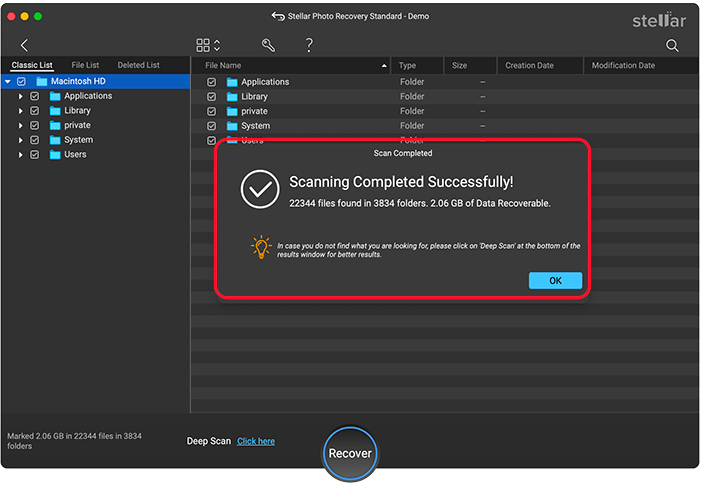Click the Marked 2.06 GB status text
Image resolution: width=701 pixels, height=484 pixels.
pos(74,441)
